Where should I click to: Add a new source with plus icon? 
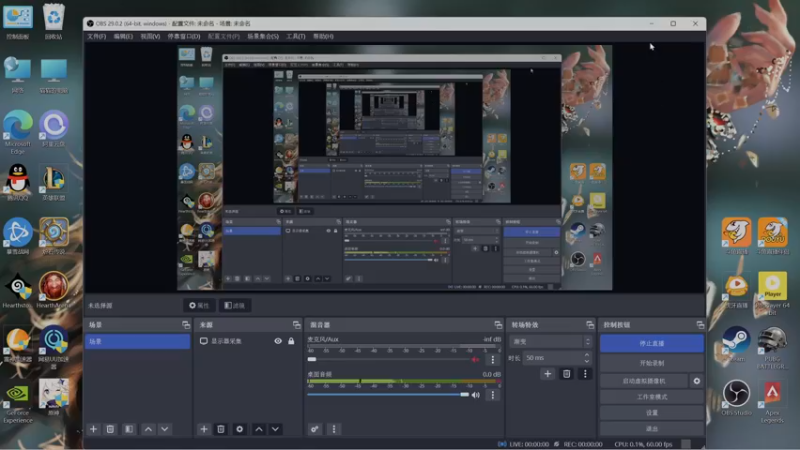pyautogui.click(x=204, y=429)
